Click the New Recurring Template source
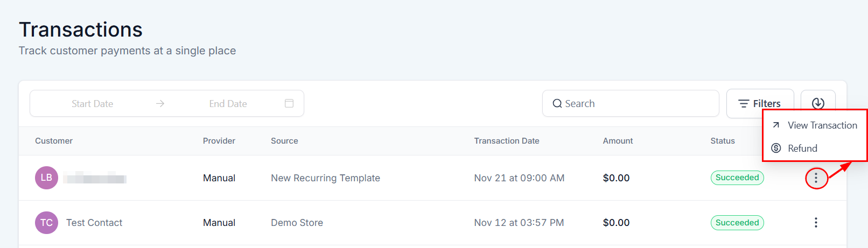Screen dimensions: 868x248 click(325, 178)
